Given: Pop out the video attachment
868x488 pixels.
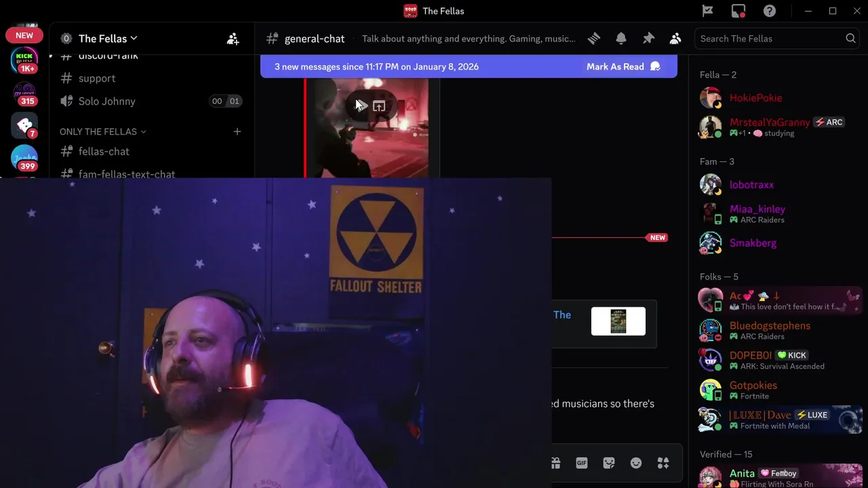Looking at the screenshot, I should tap(379, 106).
